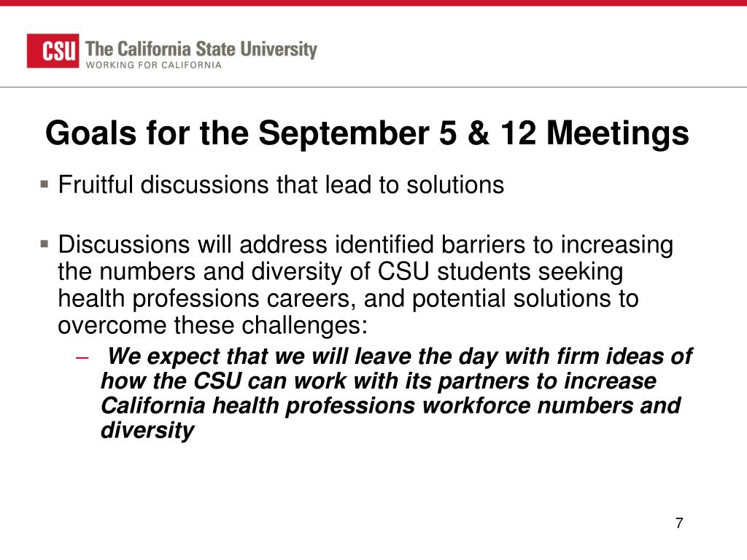
Task: Click the line 'overcome these challenges:'
Action: tap(213, 326)
